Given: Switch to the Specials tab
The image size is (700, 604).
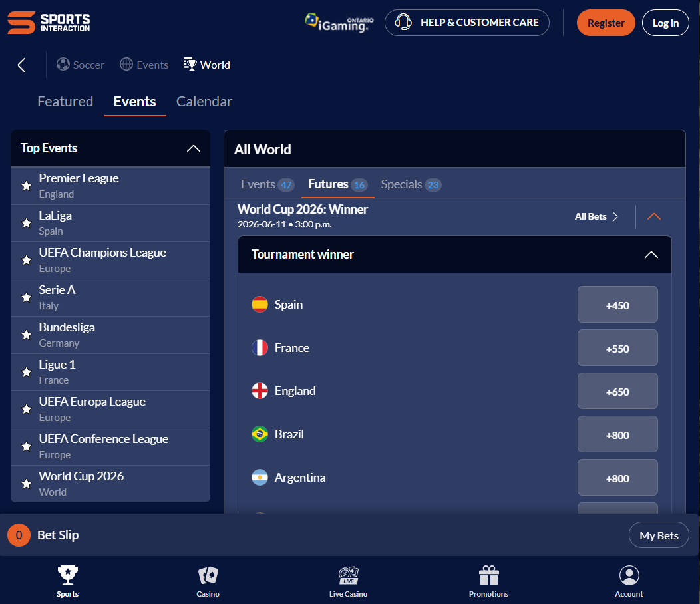Looking at the screenshot, I should 411,184.
